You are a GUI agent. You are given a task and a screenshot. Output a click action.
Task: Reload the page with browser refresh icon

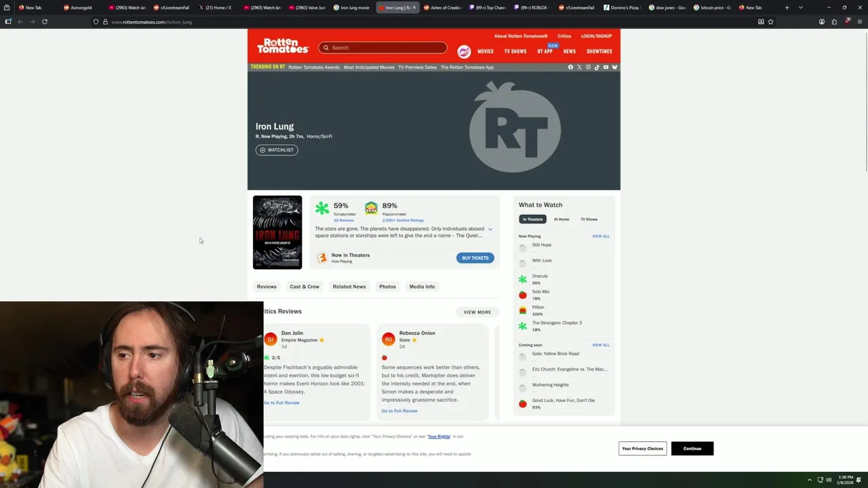pos(45,22)
